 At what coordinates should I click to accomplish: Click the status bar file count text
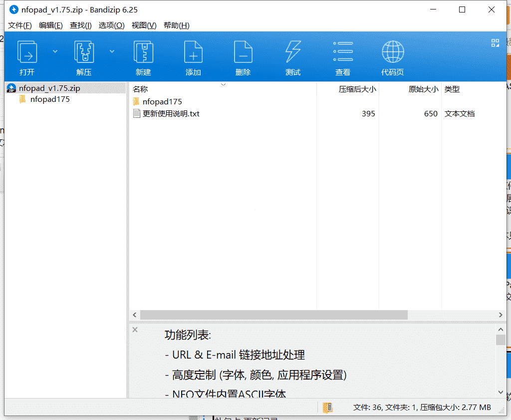[x=422, y=408]
